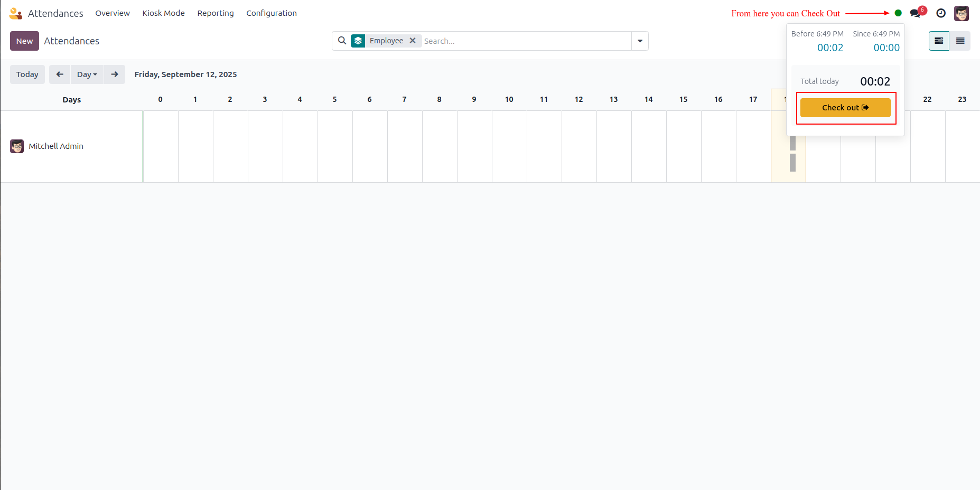Screen dimensions: 980x490
Task: Click the hour 8 column header
Action: [x=440, y=99]
